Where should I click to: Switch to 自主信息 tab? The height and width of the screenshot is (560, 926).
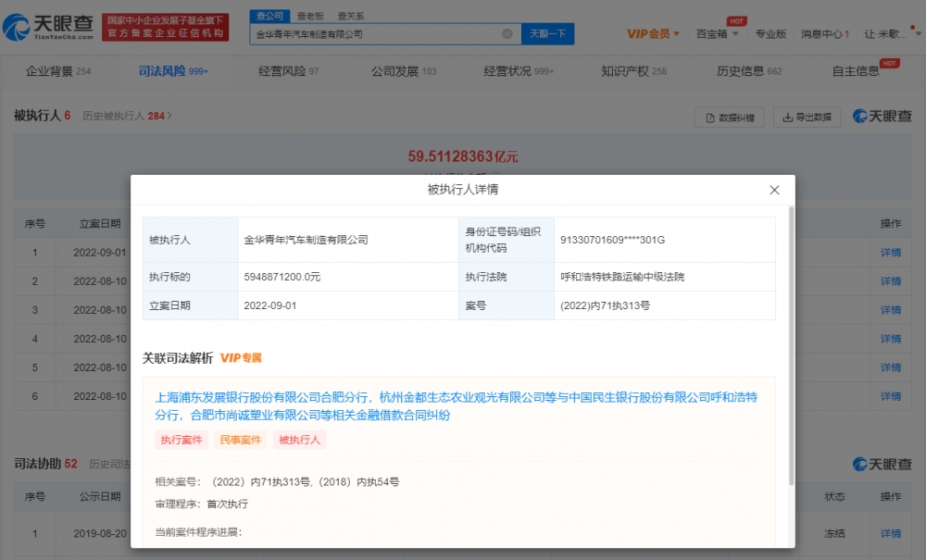coord(856,71)
